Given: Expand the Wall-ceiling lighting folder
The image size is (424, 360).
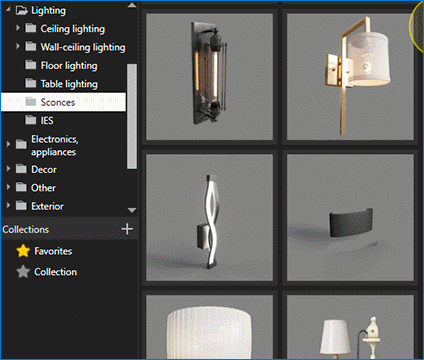Looking at the screenshot, I should (18, 46).
